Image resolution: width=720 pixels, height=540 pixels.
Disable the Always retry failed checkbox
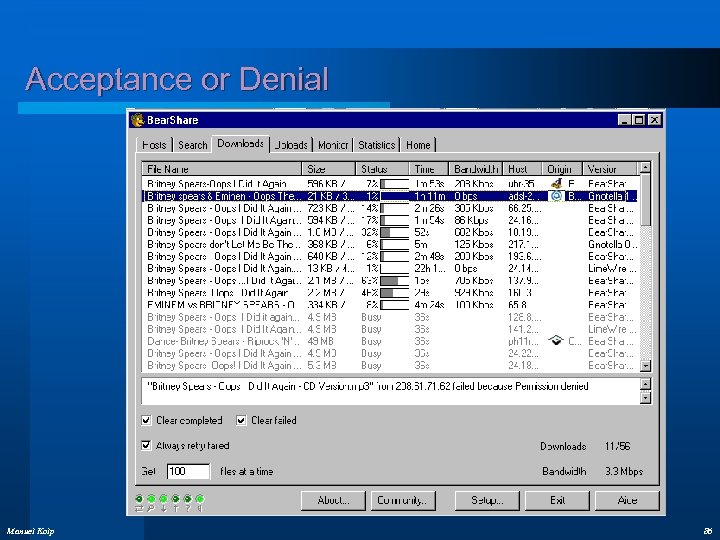click(x=147, y=446)
